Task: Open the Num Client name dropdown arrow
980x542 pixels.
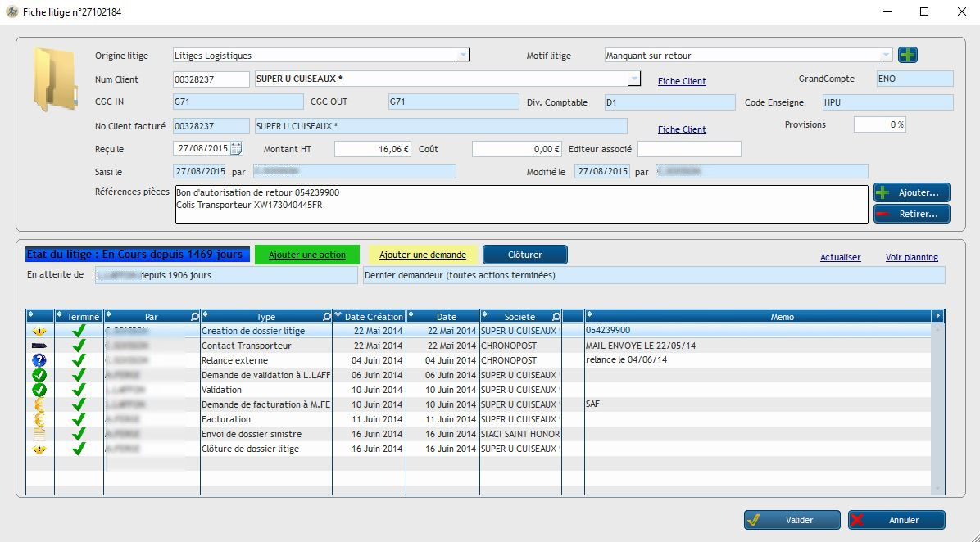Action: coord(633,79)
